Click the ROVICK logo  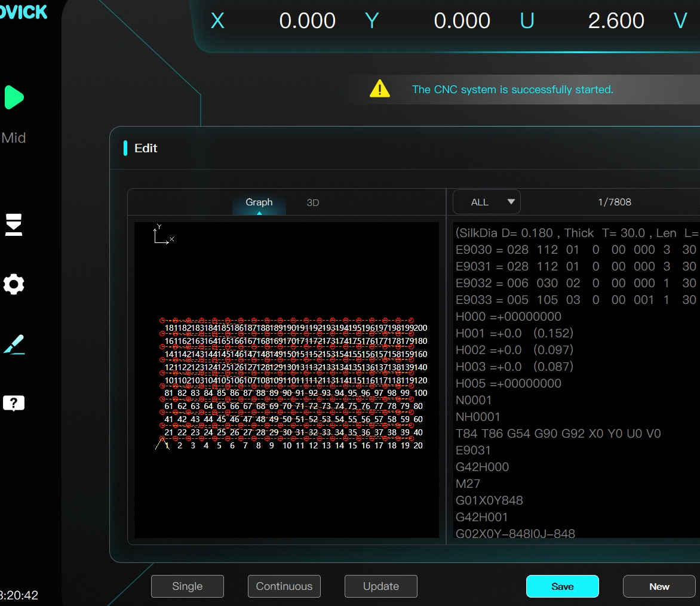pos(23,11)
